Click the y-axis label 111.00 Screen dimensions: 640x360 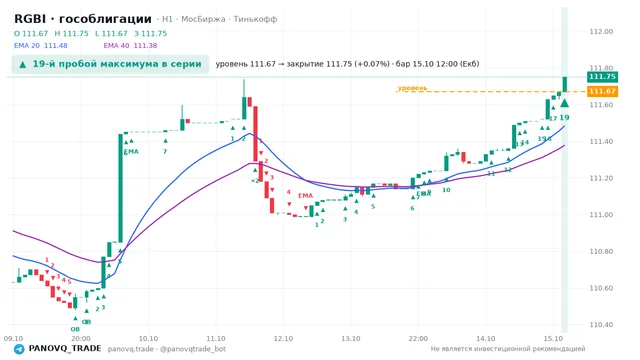click(601, 215)
